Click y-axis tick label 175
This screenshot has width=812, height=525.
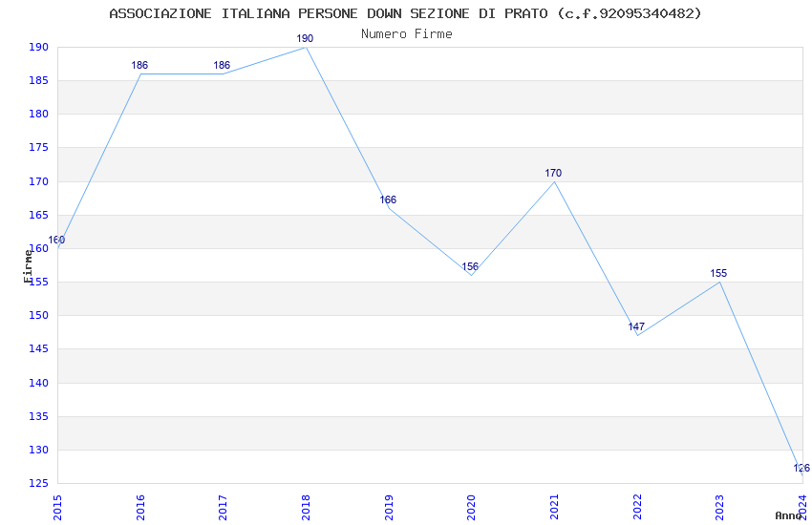tap(38, 147)
